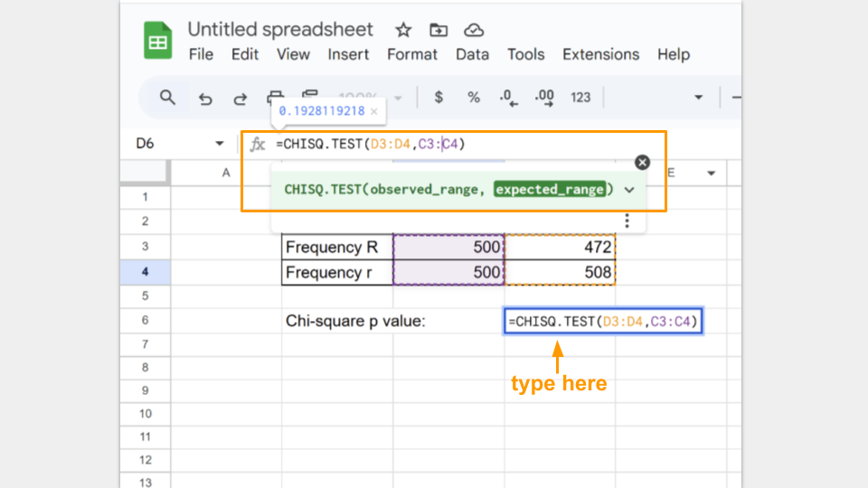Viewport: 868px width, 488px height.
Task: Select row 1 header
Action: 145,197
